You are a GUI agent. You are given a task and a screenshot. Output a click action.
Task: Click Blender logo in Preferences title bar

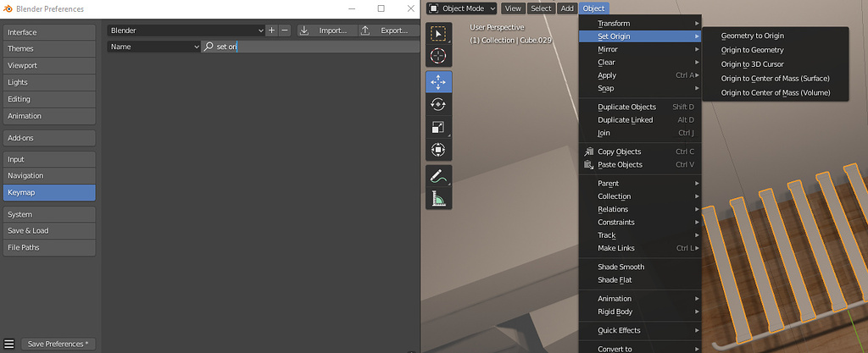8,8
